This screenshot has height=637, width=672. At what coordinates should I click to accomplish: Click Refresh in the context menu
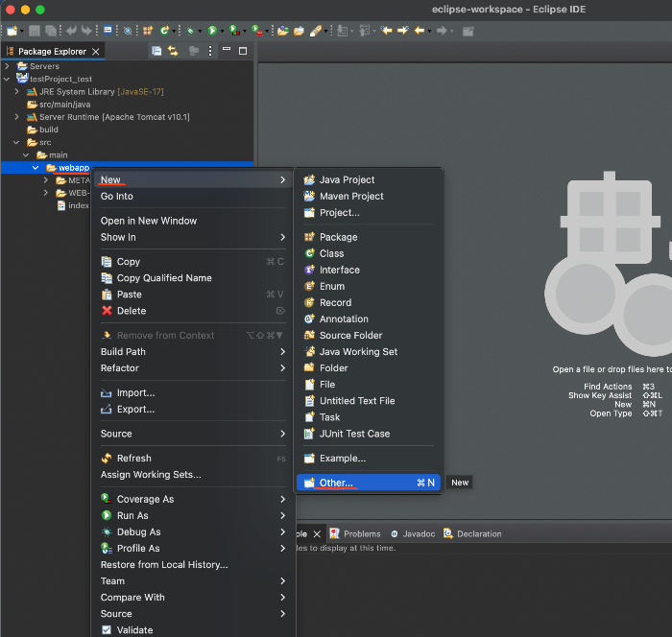[x=193, y=458]
